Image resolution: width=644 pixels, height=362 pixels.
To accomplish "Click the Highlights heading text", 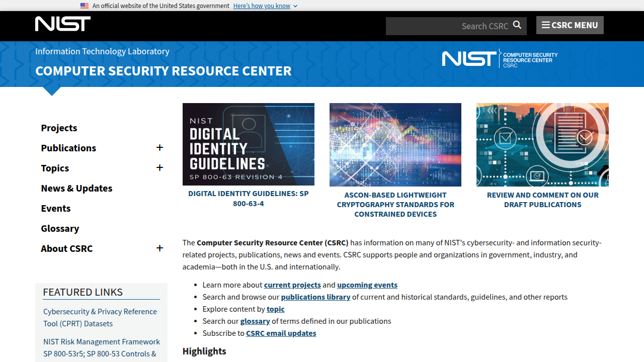I will point(204,351).
